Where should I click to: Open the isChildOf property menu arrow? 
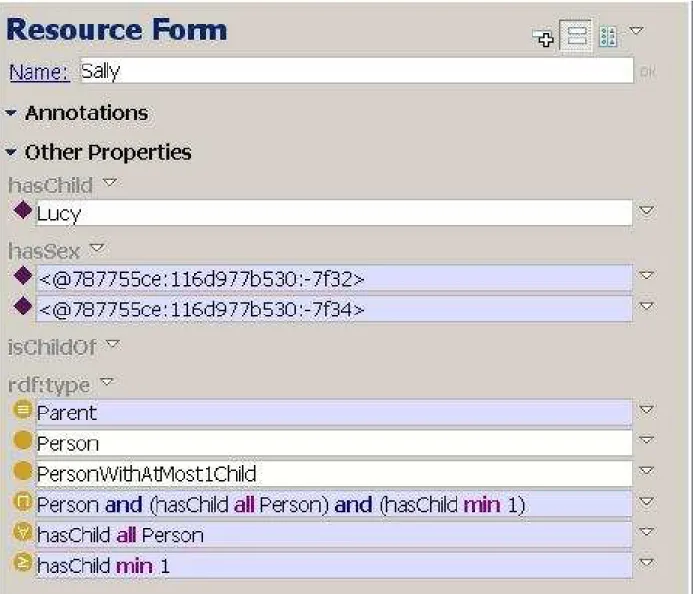point(113,344)
